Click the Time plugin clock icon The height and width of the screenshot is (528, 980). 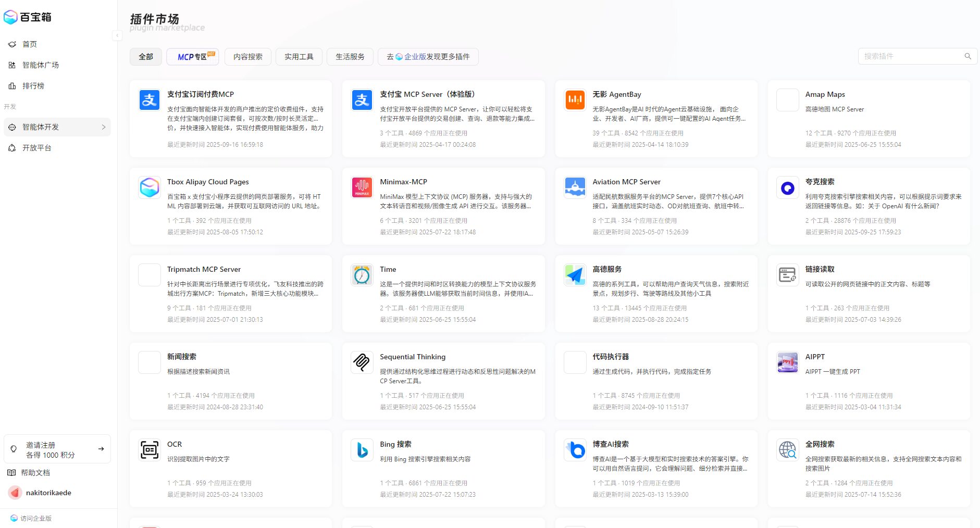(x=362, y=275)
